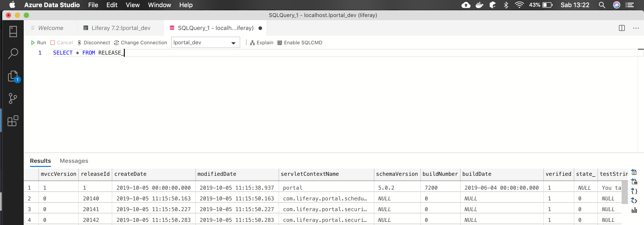The image size is (644, 225).
Task: Open the Source Control panel
Action: click(x=13, y=98)
